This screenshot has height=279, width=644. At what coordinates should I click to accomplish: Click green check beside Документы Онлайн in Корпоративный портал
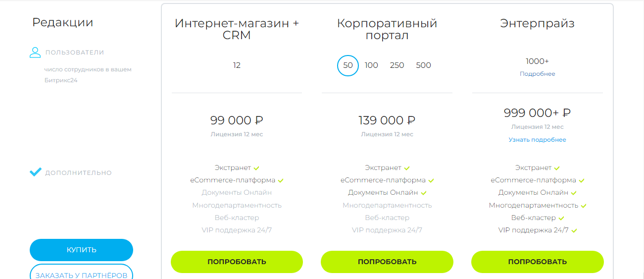click(x=424, y=193)
